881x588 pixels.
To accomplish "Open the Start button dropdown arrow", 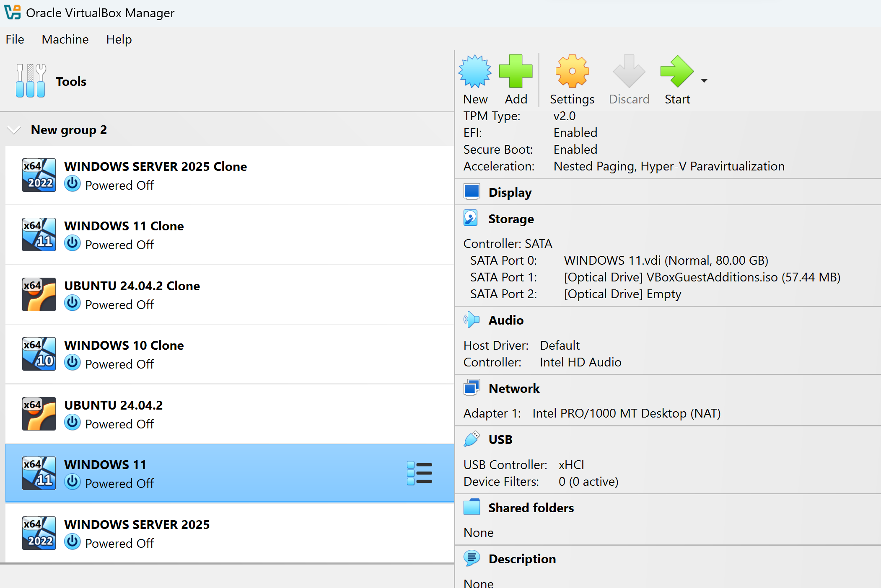I will (x=704, y=80).
